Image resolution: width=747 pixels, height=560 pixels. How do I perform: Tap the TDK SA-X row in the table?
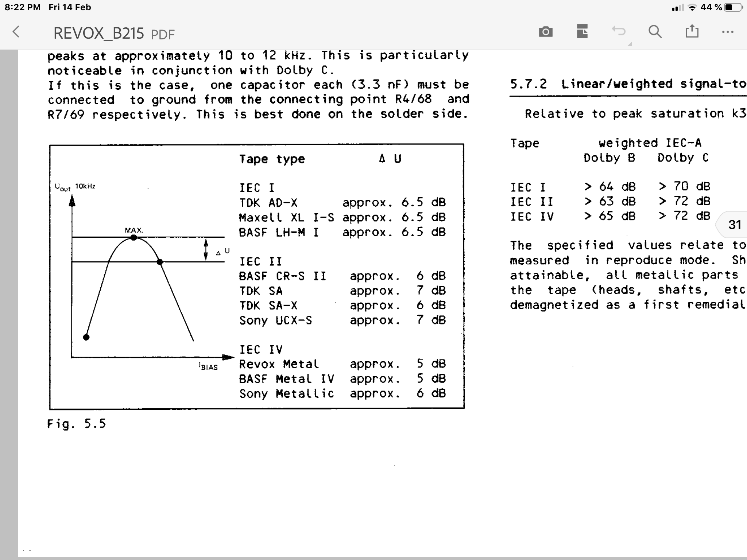(x=268, y=306)
